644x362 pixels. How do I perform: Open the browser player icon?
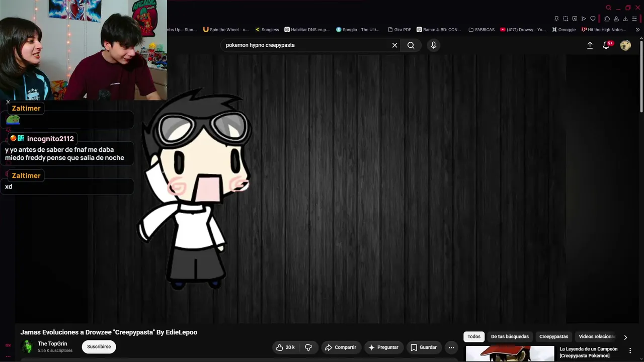click(584, 19)
